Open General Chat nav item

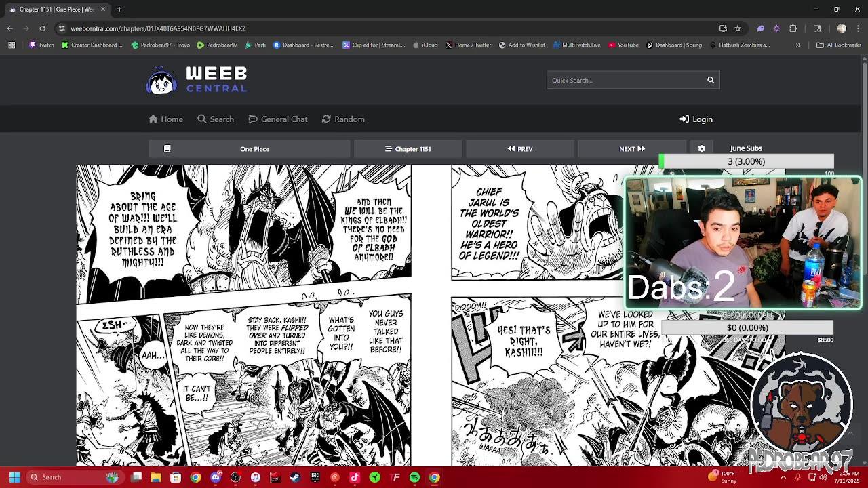point(278,119)
